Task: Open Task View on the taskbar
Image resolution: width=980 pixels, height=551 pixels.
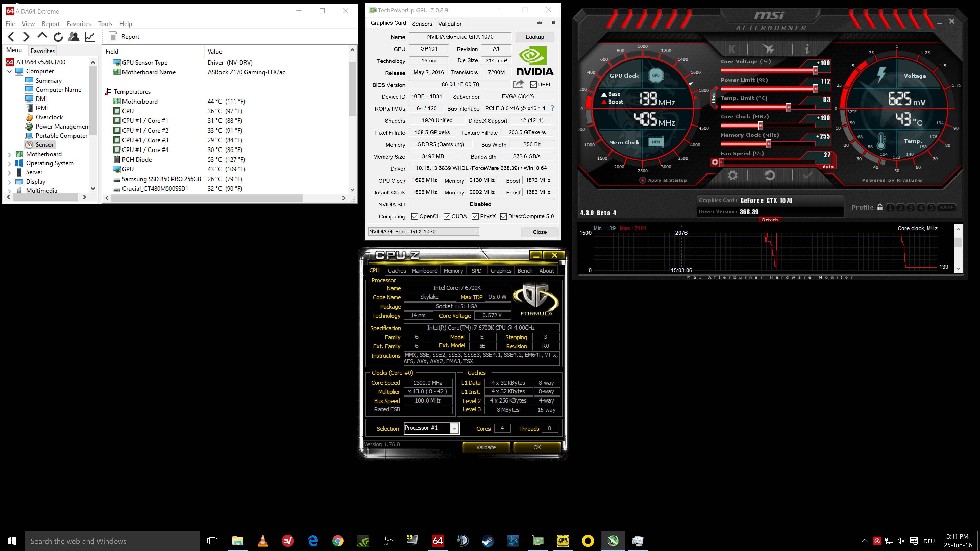Action: (212, 541)
